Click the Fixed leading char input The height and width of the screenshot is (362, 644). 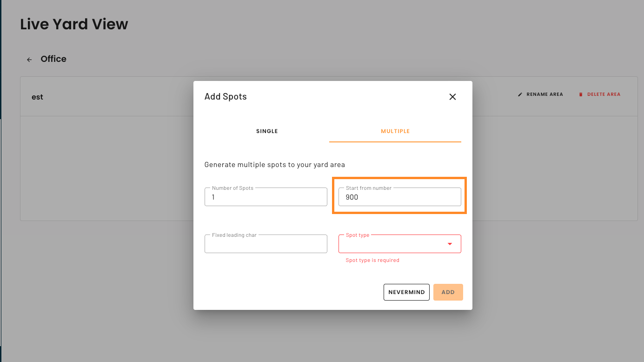point(266,244)
